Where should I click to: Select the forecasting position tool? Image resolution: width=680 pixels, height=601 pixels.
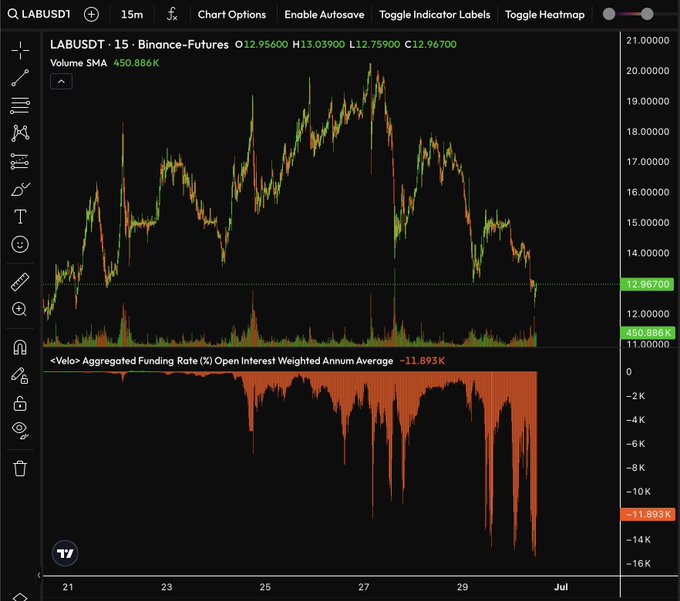20,161
